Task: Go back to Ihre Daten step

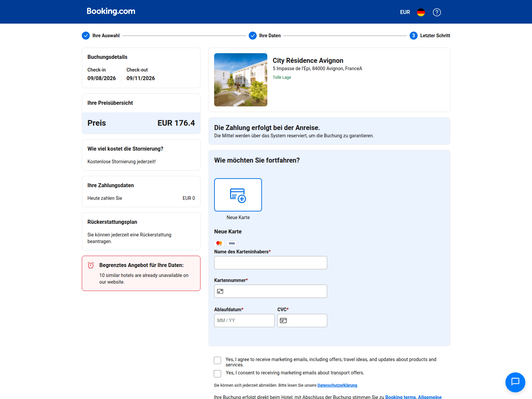Action: click(270, 36)
